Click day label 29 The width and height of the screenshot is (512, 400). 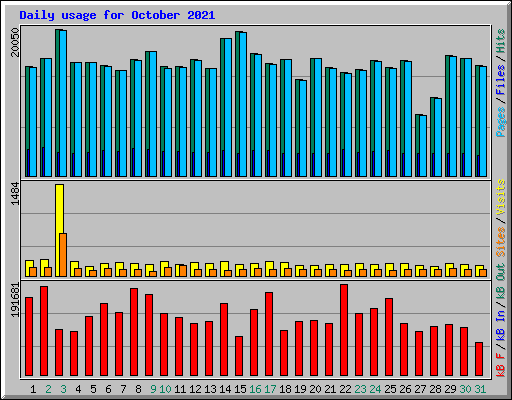coord(450,389)
